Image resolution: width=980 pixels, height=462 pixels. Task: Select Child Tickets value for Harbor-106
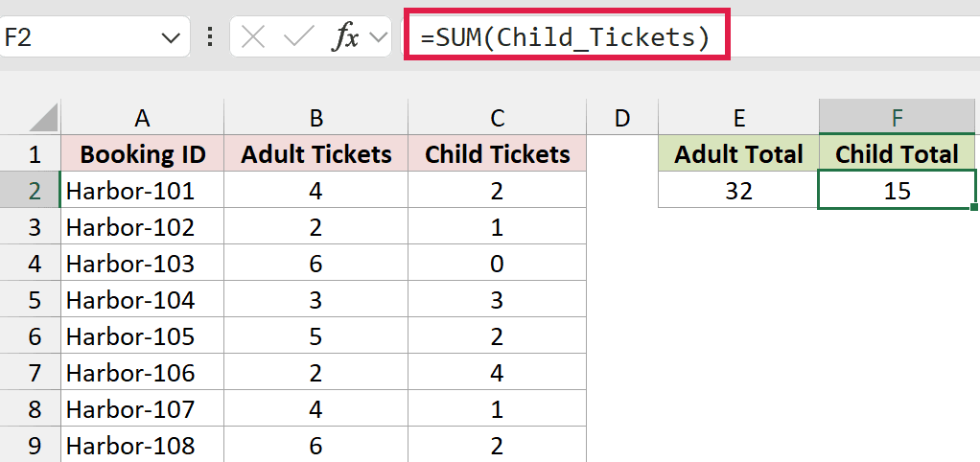tap(497, 373)
